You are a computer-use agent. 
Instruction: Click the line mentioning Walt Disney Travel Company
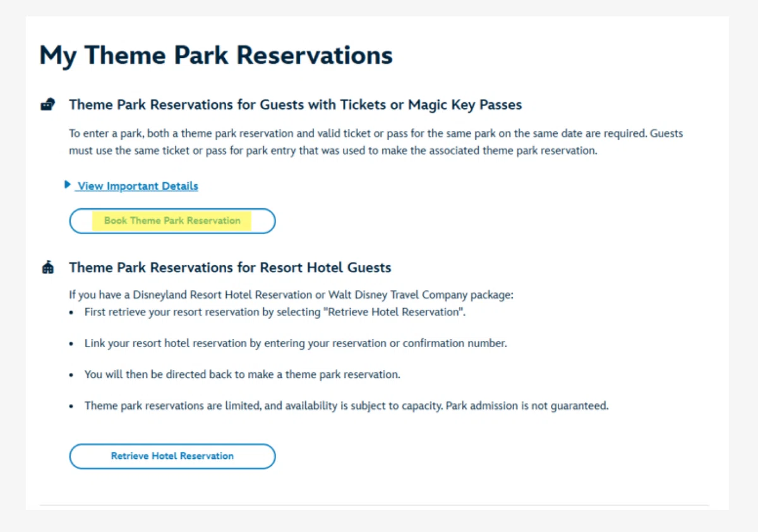coord(291,295)
